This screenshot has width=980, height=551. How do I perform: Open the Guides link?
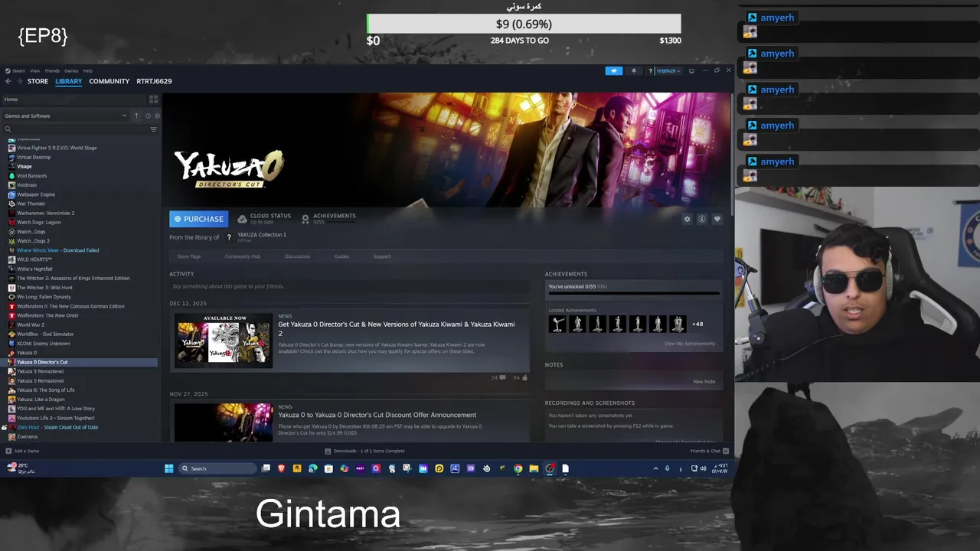click(341, 256)
